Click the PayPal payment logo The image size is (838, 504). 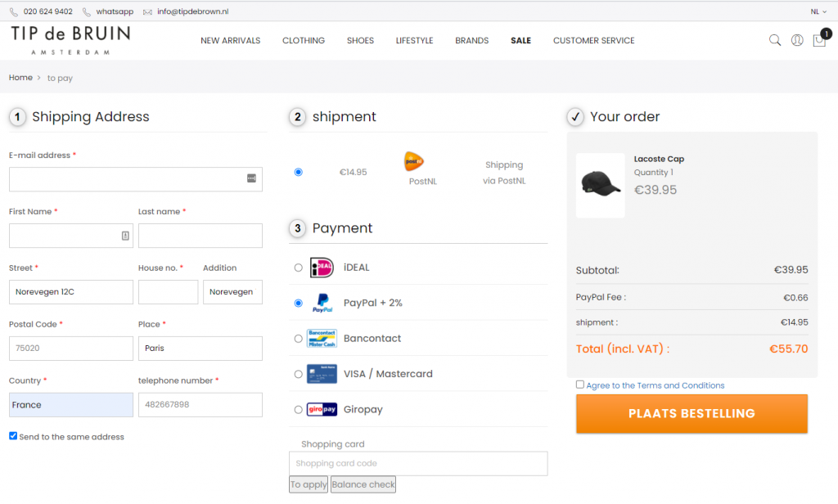(322, 303)
